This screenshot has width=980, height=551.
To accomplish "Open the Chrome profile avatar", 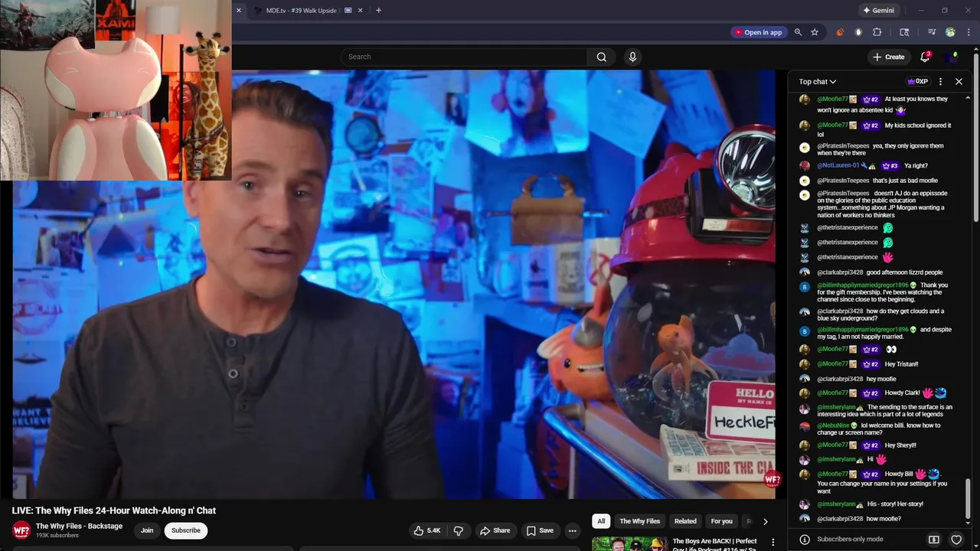I will pyautogui.click(x=950, y=32).
